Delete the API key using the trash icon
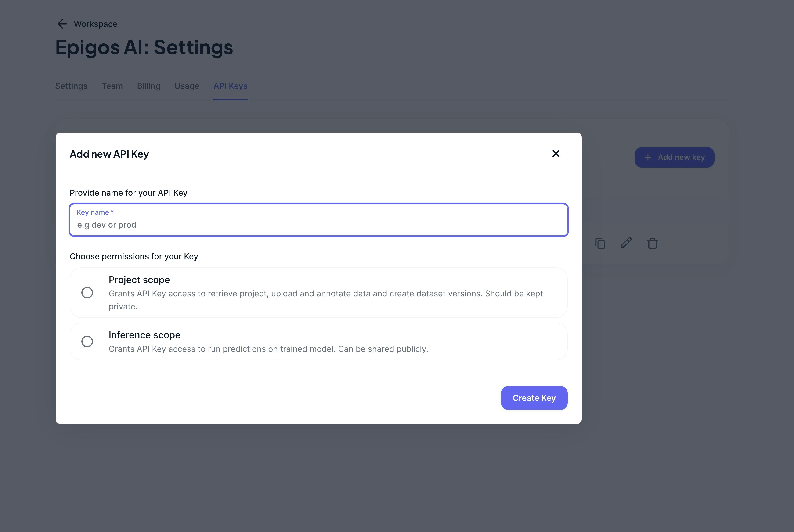The image size is (794, 532). 653,243
